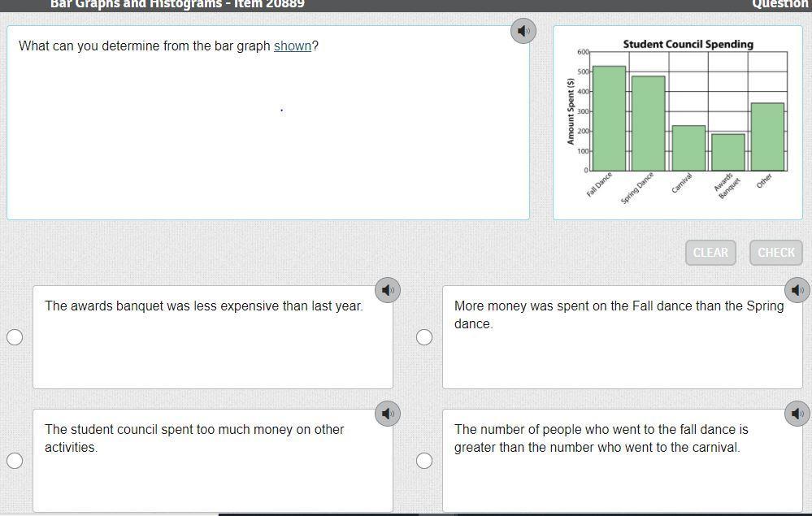Viewport: 812px width, 516px height.
Task: Open the underlined 'shown' link
Action: [x=292, y=46]
